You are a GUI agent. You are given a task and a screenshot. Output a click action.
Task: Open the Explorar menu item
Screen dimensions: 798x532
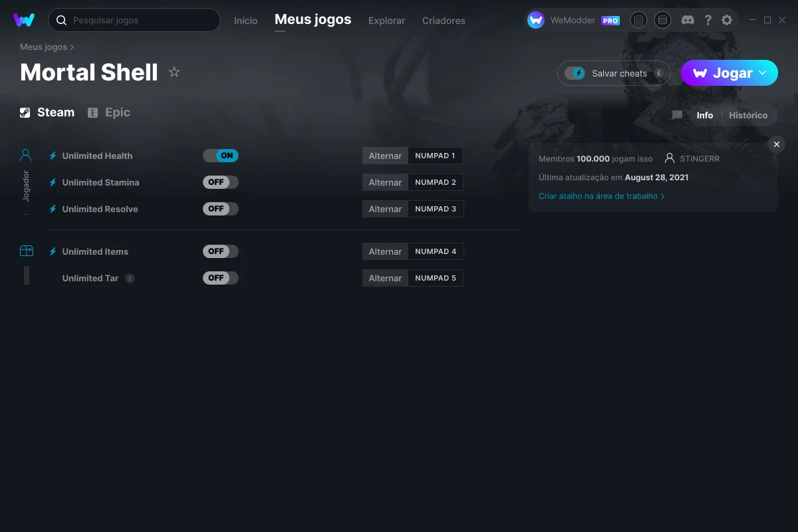(386, 21)
